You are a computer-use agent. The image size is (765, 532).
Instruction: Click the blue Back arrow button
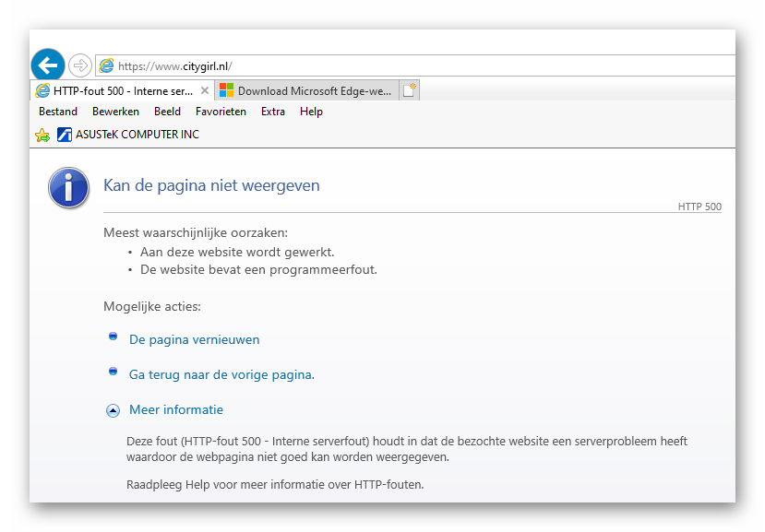48,65
